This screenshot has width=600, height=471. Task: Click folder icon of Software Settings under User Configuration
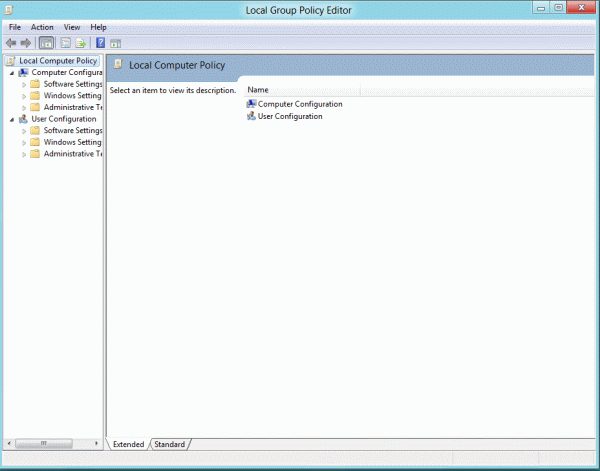35,130
